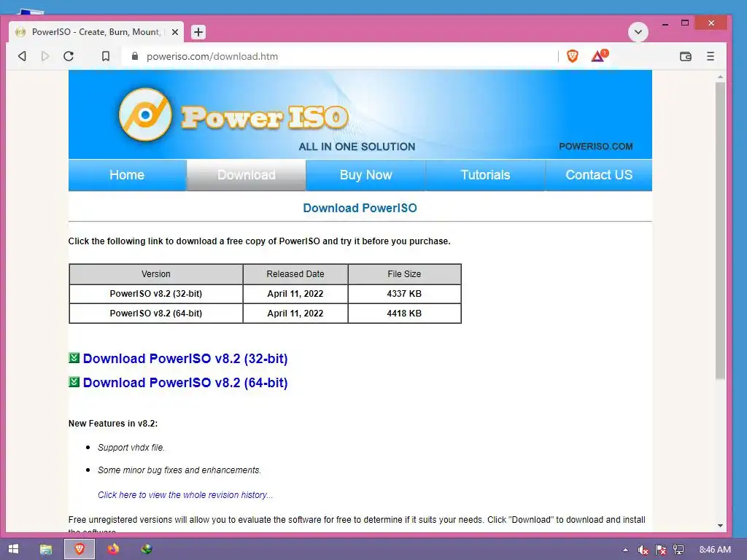Click Download PowerISO v8.2 (32-bit) link

tap(185, 359)
